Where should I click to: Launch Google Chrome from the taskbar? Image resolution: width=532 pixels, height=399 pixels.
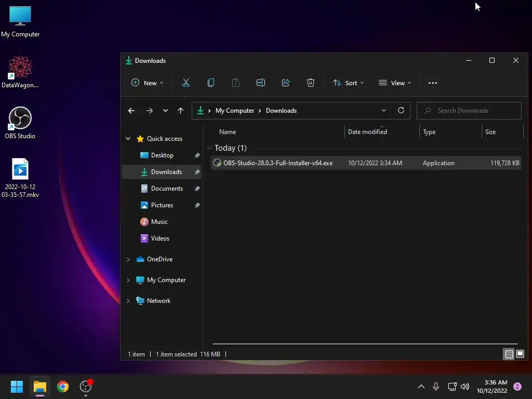click(63, 387)
